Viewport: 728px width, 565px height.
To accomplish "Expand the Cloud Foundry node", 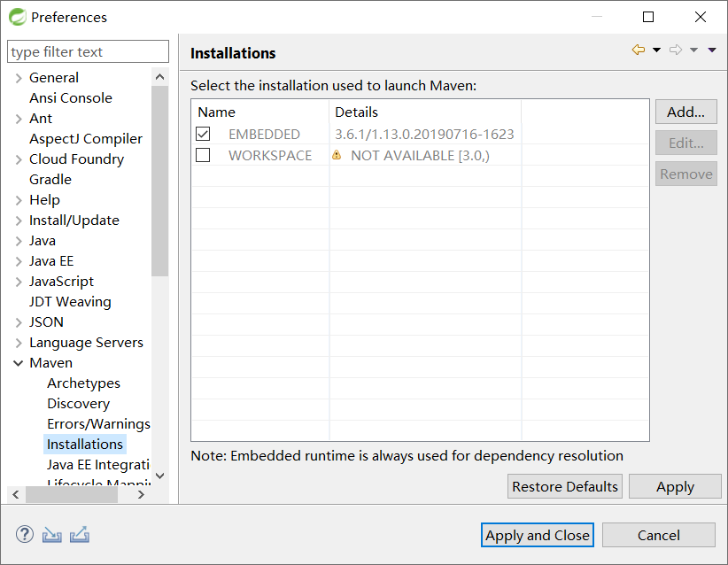I will (x=19, y=159).
